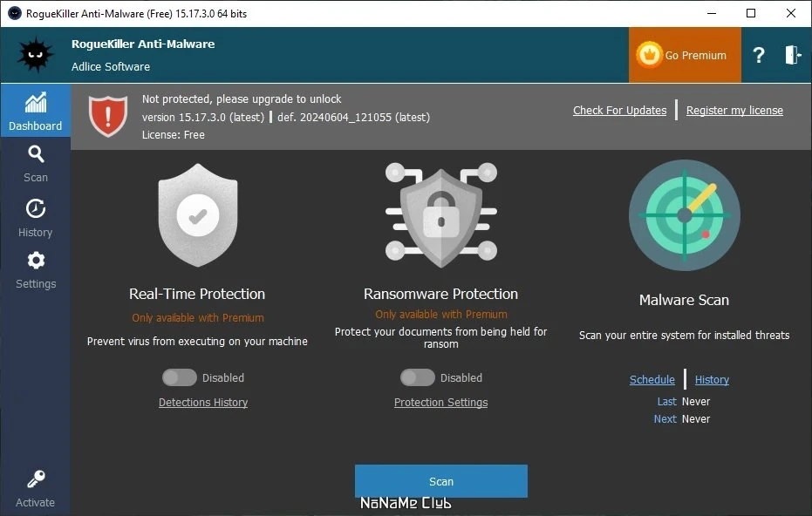Click the 'Real-Time Protection' heading
The width and height of the screenshot is (812, 516).
click(x=197, y=294)
